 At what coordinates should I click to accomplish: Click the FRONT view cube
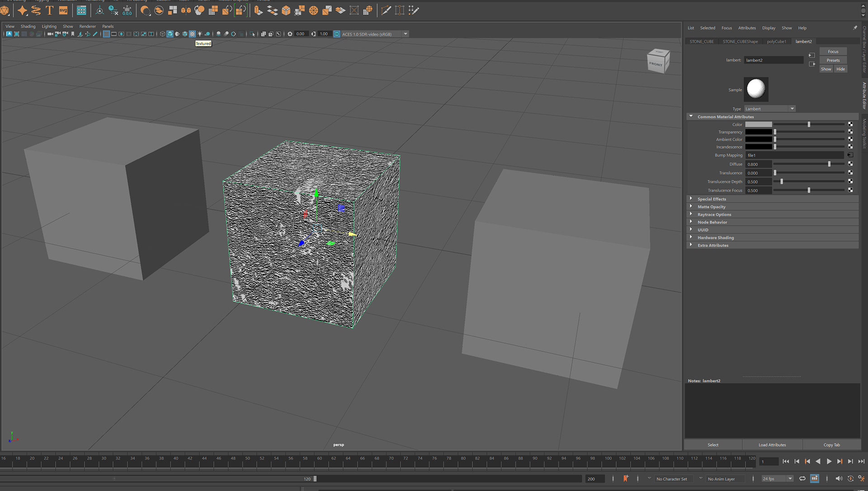[x=658, y=61]
